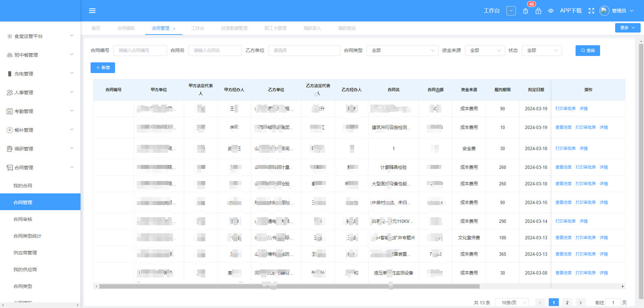Click the 食堂运营平台 sidebar icon
The height and width of the screenshot is (308, 644).
point(10,36)
